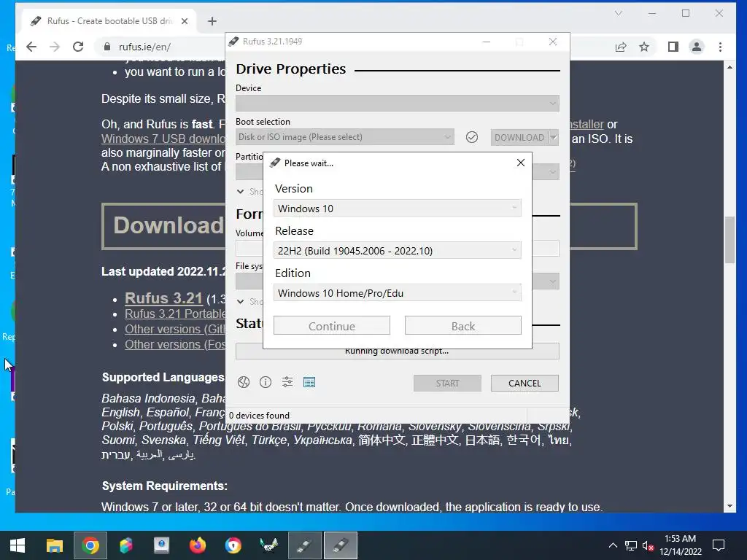The height and width of the screenshot is (560, 747).
Task: Click the Chrome share page icon
Action: pos(620,47)
